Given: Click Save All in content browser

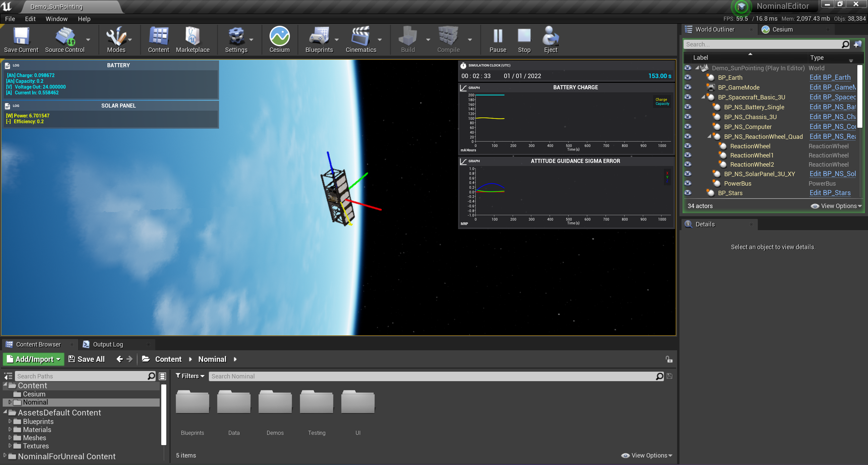Looking at the screenshot, I should click(x=86, y=359).
